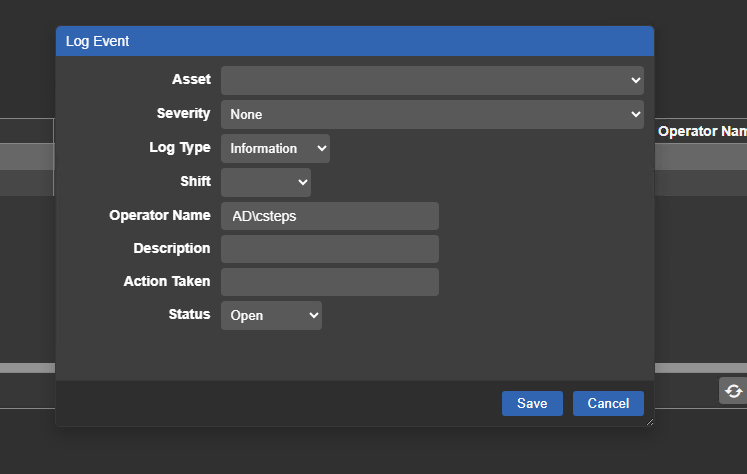
Task: Click the Status field label
Action: point(189,314)
